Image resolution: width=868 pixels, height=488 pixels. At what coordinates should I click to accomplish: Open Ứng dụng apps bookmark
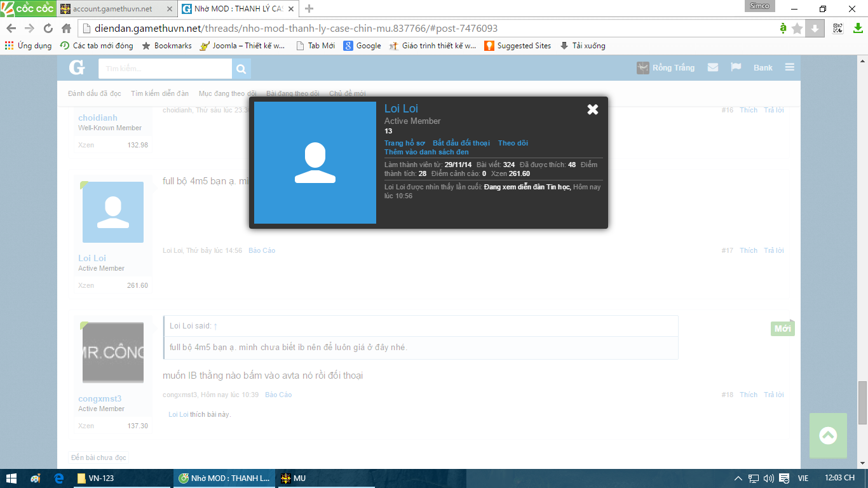28,46
